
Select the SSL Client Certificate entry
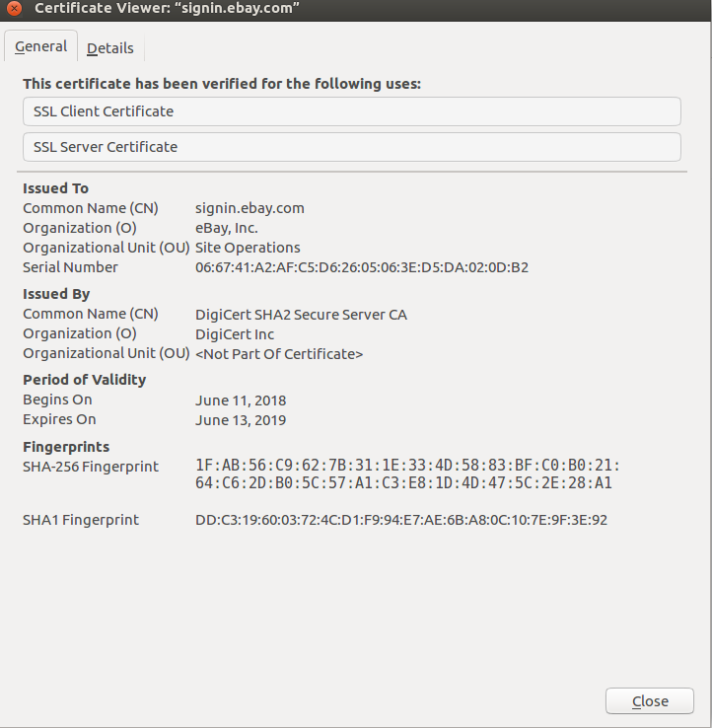point(352,111)
